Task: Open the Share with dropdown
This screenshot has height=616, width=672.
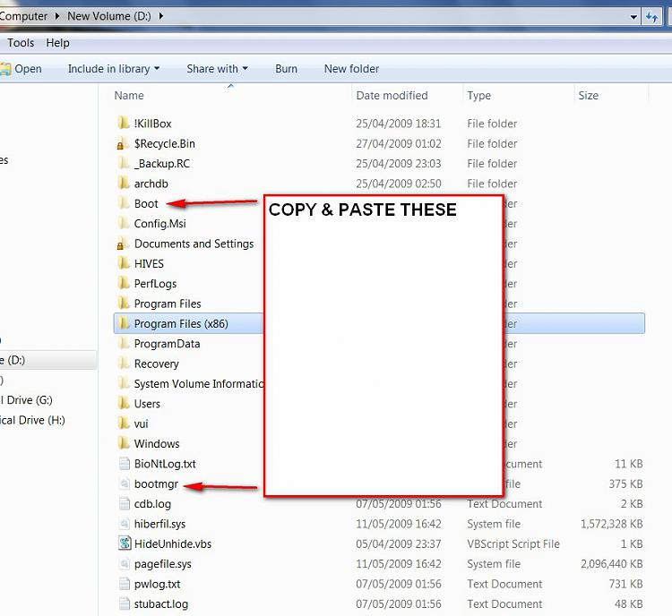Action: 217,69
